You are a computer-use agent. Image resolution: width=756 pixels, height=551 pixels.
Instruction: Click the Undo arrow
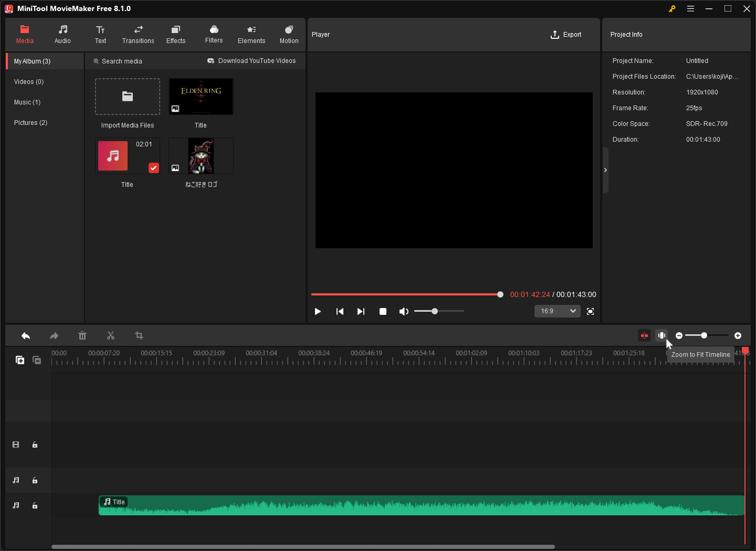(x=26, y=335)
